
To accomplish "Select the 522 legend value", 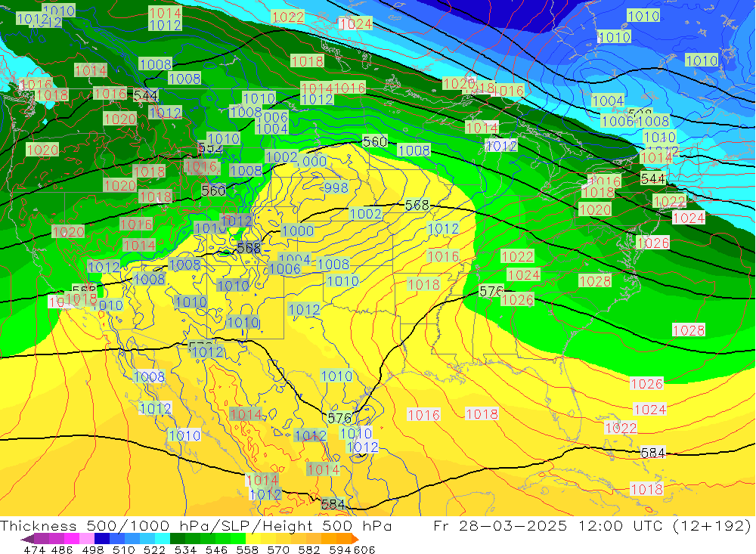I will [155, 549].
